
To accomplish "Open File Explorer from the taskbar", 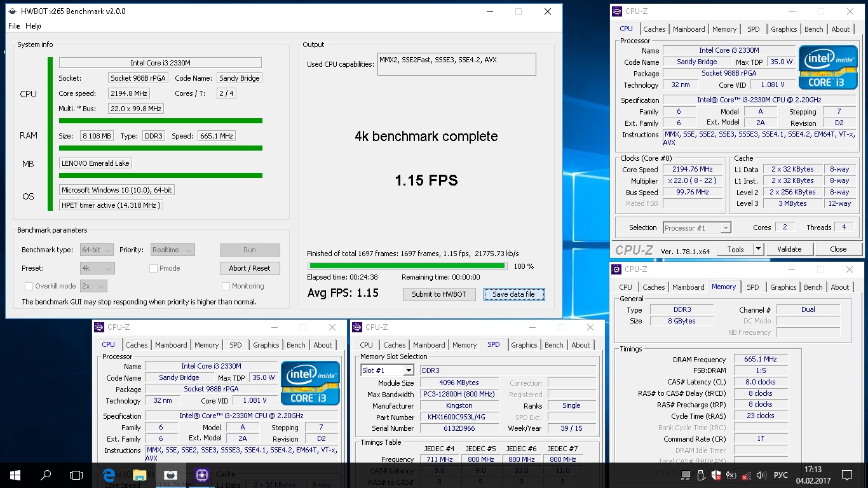I will pos(139,475).
